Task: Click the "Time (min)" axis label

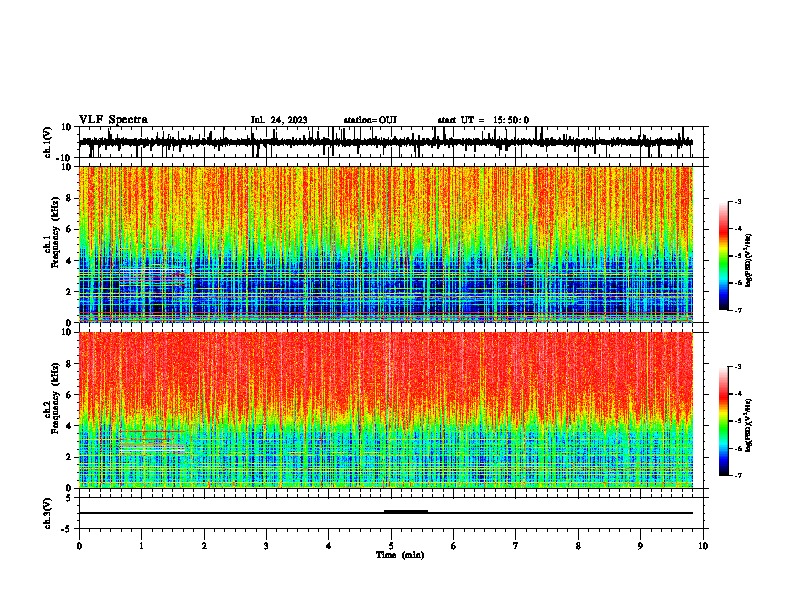Action: (400, 555)
